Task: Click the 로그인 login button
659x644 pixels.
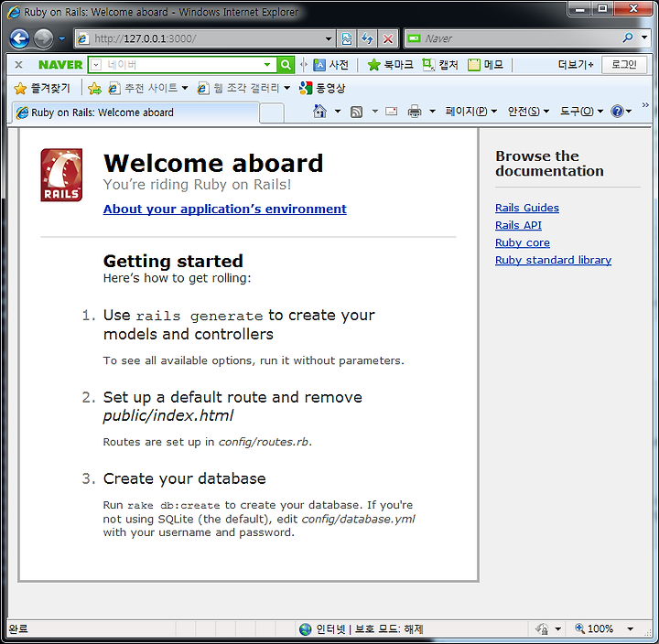Action: (x=623, y=65)
